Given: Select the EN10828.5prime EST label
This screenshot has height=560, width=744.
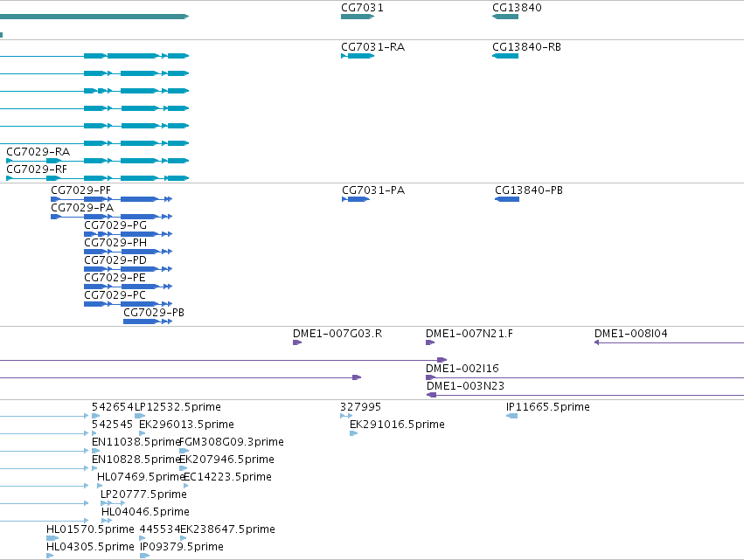Looking at the screenshot, I should click(136, 460).
